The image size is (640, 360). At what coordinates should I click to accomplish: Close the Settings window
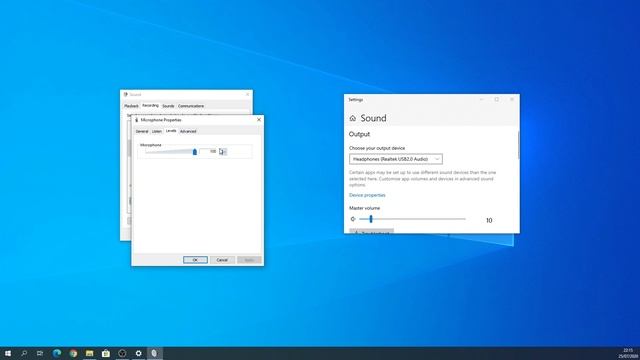[512, 100]
